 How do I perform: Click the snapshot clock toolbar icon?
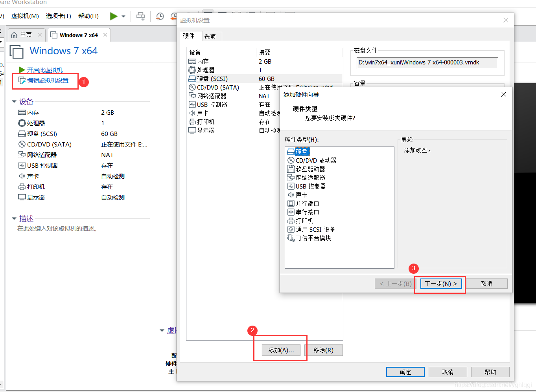160,16
